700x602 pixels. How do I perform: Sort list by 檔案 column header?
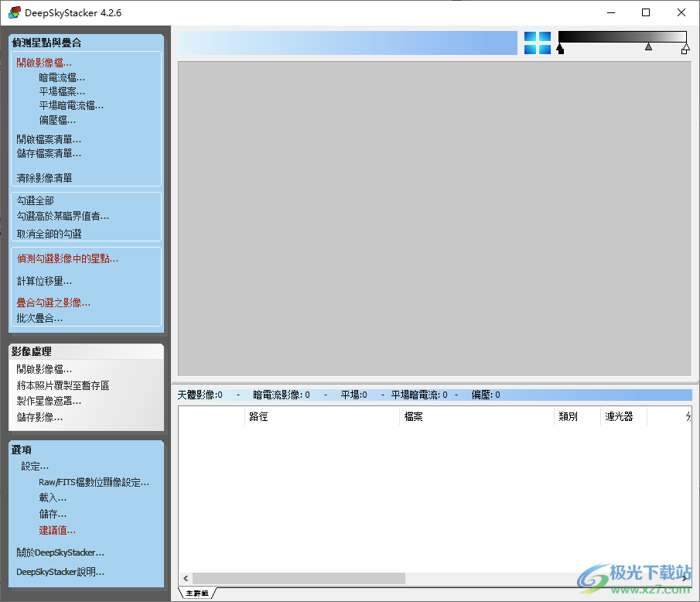476,416
